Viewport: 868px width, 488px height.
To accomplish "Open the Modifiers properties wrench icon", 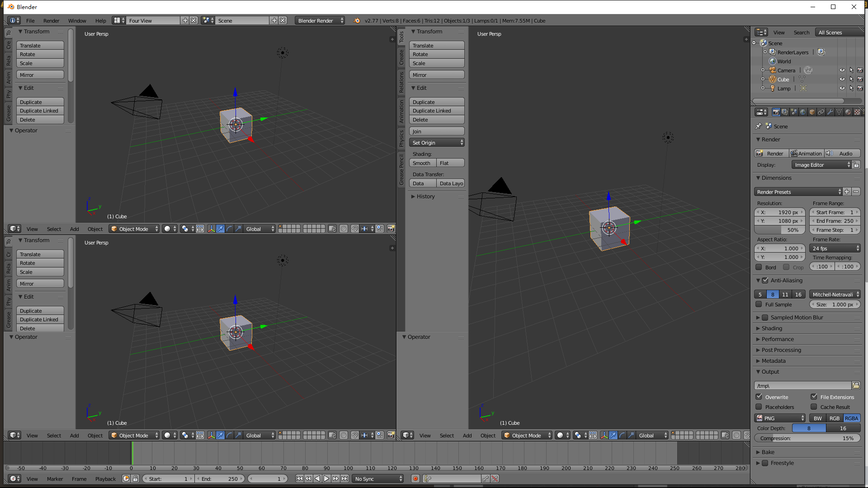I will coord(830,112).
